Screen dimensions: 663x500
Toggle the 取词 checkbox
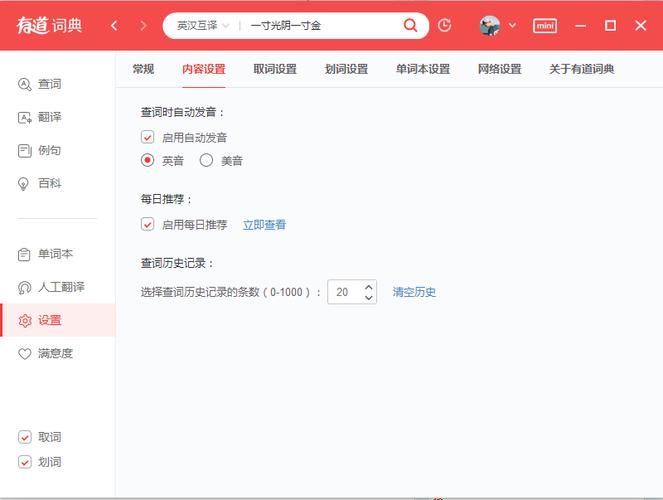[25, 437]
